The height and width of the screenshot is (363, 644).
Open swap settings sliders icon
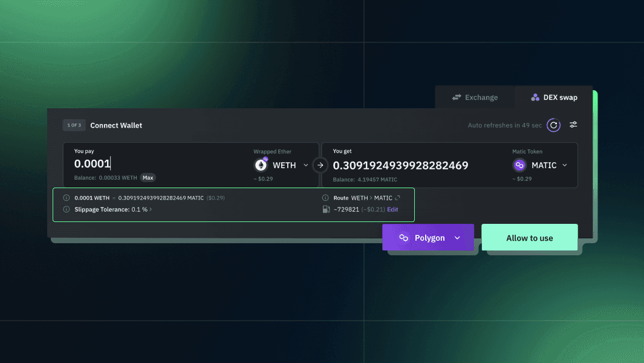pyautogui.click(x=573, y=125)
